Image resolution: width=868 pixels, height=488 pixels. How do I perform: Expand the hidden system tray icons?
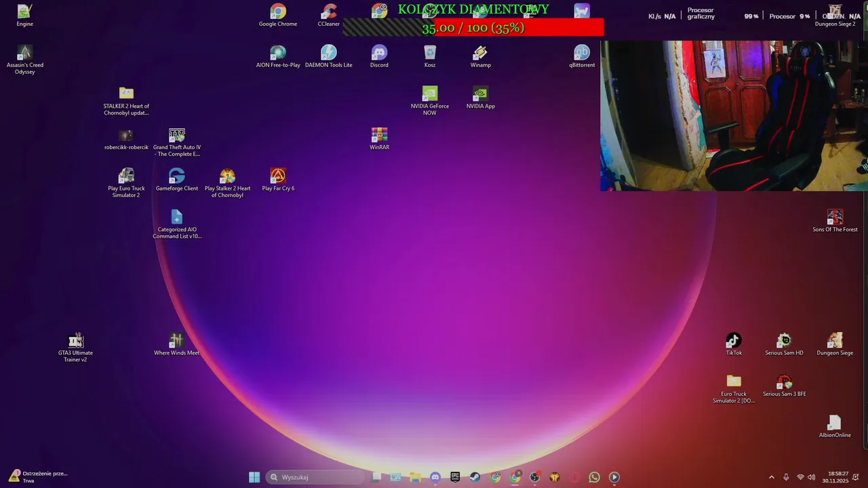point(772,477)
